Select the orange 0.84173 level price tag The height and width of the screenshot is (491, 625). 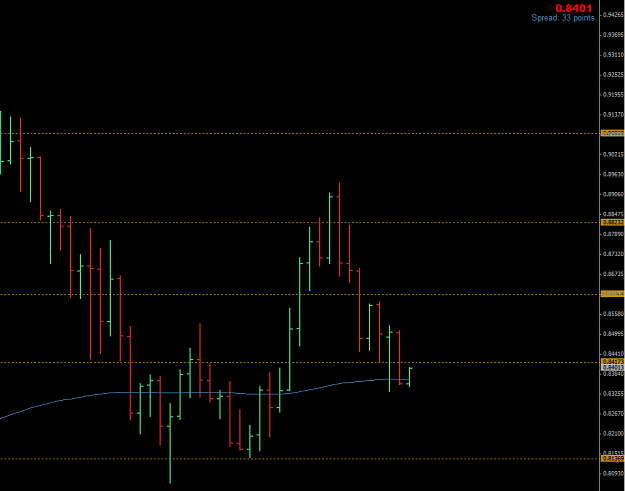(x=613, y=362)
